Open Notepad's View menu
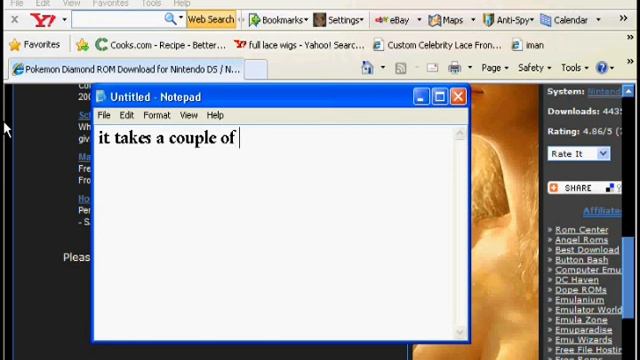This screenshot has width=640, height=360. point(189,115)
